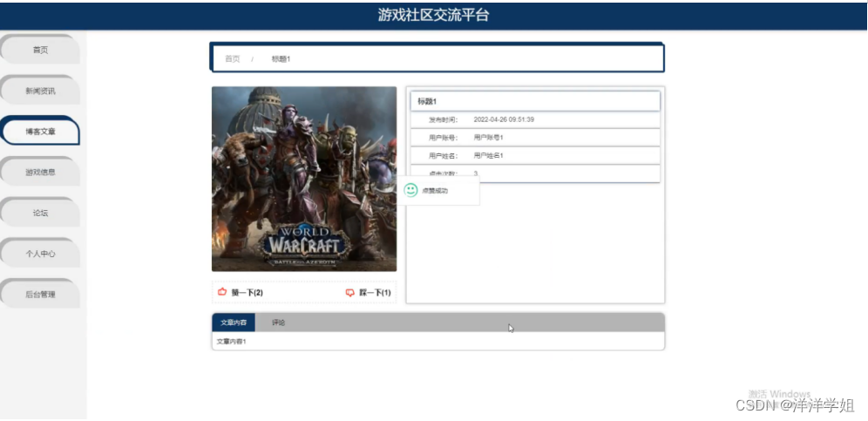Image resolution: width=868 pixels, height=421 pixels.
Task: Click the thumbs-down icon beside 踩一下(1)
Action: pyautogui.click(x=349, y=293)
